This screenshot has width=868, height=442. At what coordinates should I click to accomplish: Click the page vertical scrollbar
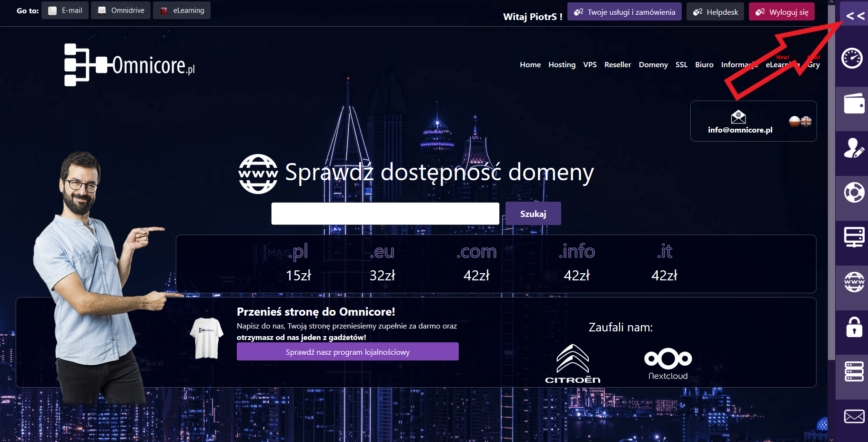831,191
